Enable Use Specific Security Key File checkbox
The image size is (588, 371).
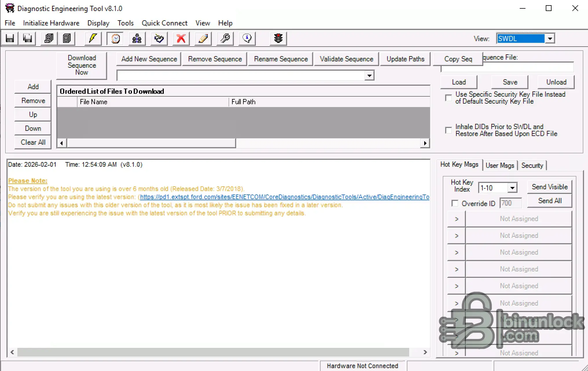pyautogui.click(x=449, y=98)
